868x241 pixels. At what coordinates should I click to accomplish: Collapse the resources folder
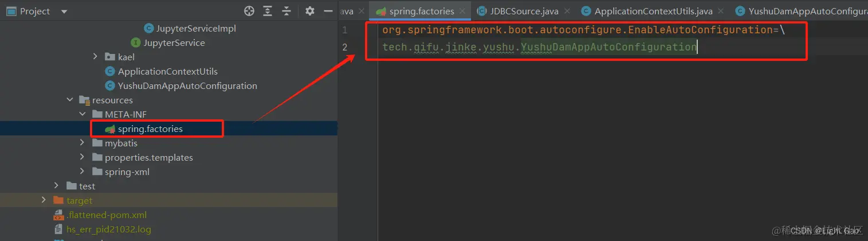69,100
